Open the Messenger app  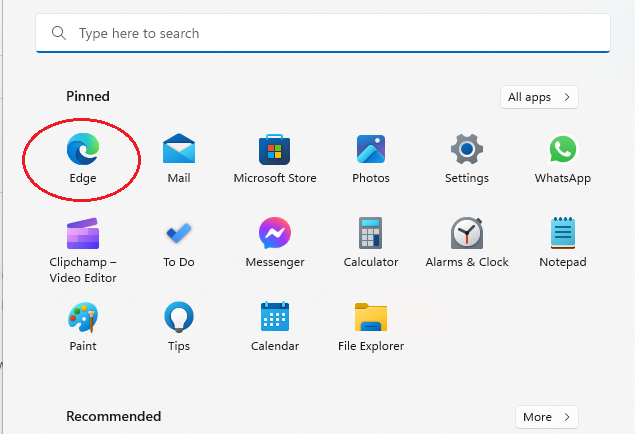coord(275,235)
